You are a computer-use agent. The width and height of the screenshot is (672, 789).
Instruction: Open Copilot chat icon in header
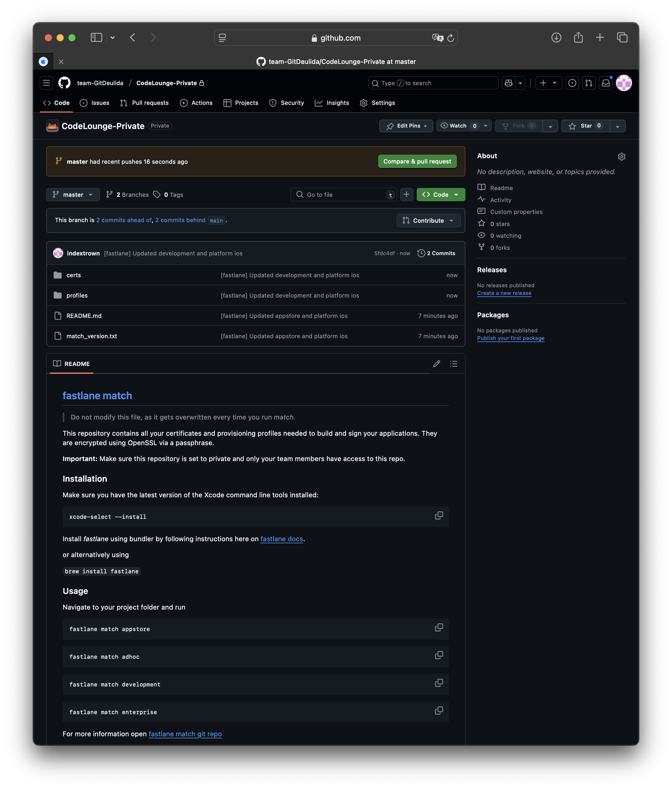(x=508, y=83)
